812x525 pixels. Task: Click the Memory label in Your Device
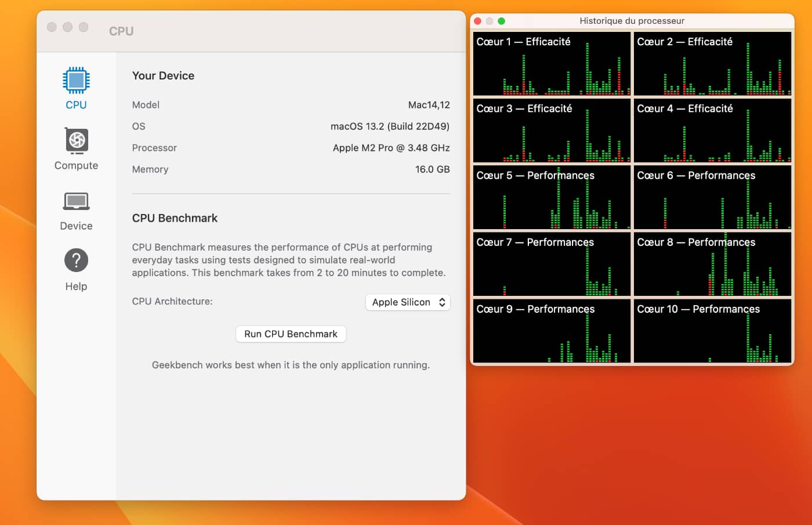click(x=150, y=169)
